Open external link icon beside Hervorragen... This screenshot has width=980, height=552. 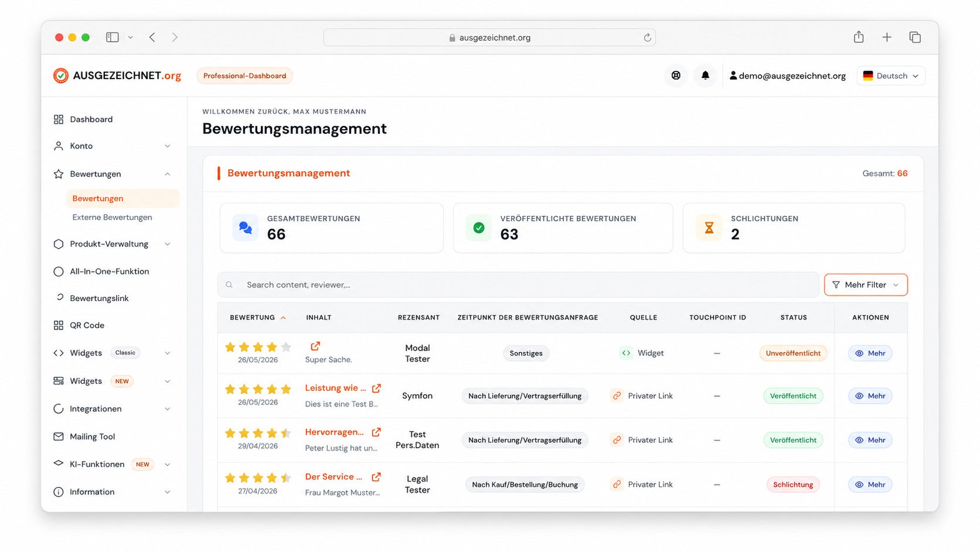[376, 432]
